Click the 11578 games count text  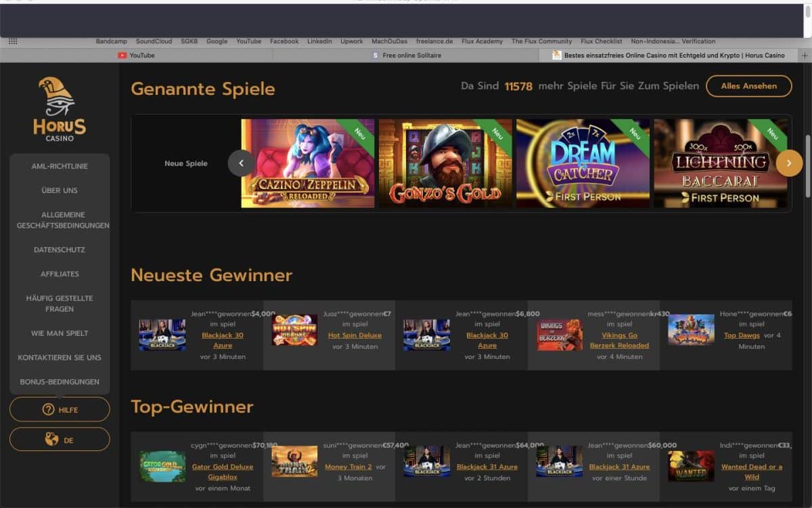518,86
